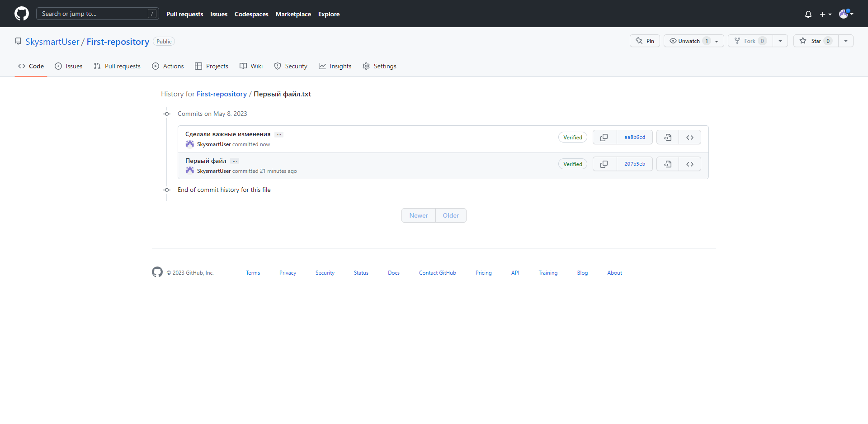Expand the Fork options dropdown arrow
This screenshot has height=424, width=868.
click(x=780, y=41)
